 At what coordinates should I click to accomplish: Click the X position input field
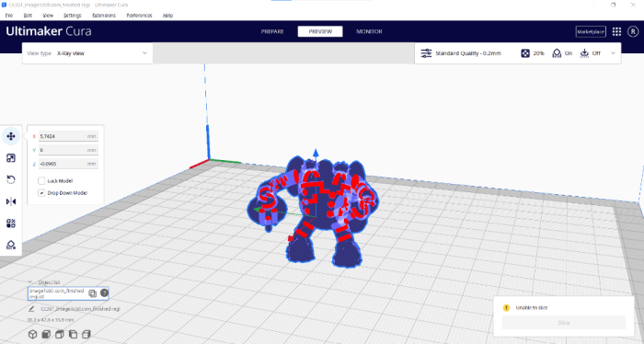point(68,136)
